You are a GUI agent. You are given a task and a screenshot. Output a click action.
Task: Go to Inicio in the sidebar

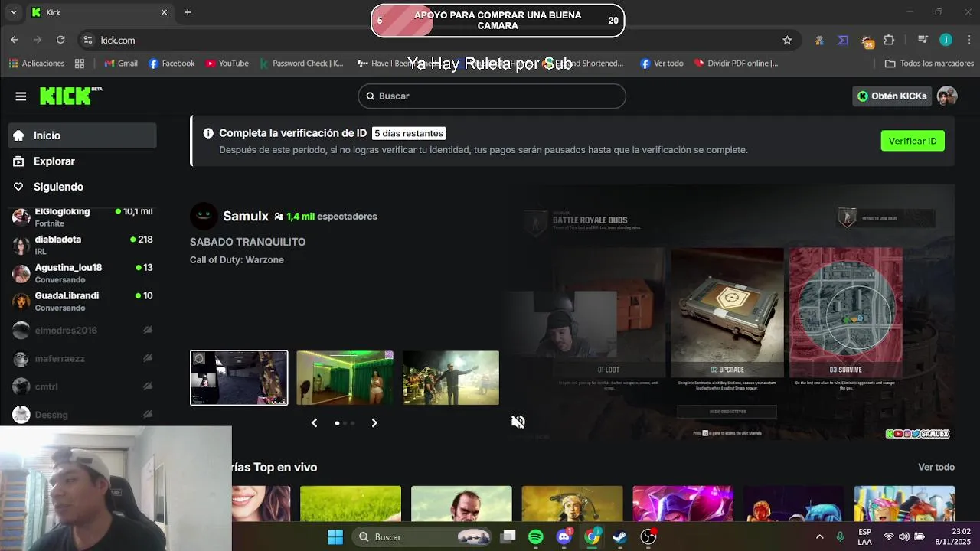(x=83, y=135)
